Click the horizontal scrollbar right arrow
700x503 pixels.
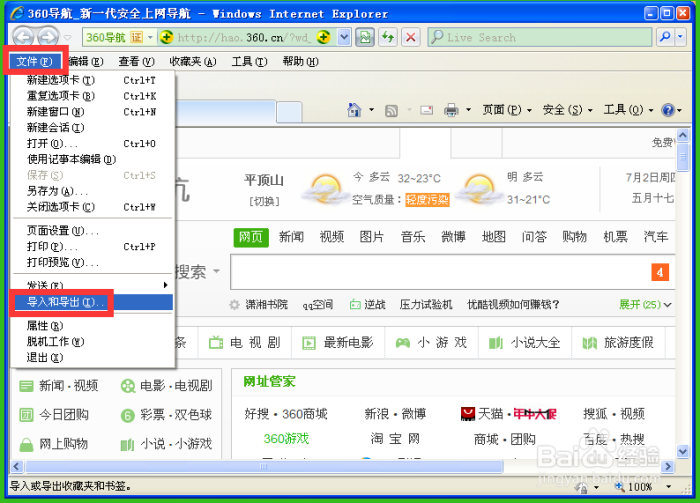(x=669, y=467)
